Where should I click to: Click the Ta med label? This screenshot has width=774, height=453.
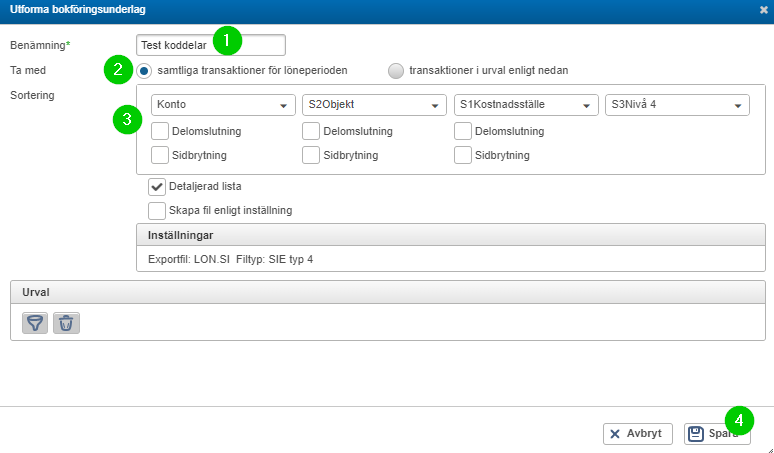click(x=28, y=71)
